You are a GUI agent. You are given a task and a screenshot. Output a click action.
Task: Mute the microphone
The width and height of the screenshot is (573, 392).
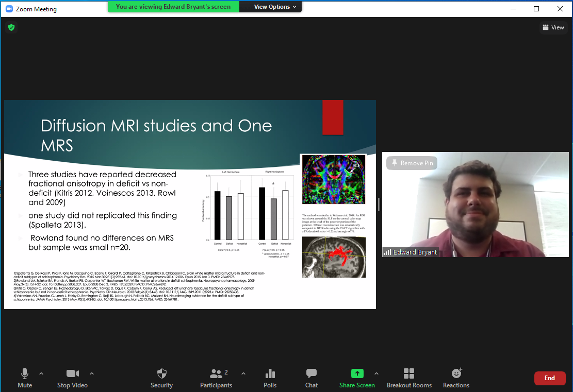point(24,378)
